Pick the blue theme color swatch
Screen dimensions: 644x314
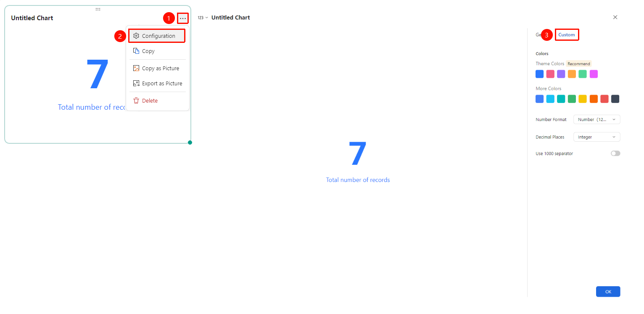[x=540, y=74]
